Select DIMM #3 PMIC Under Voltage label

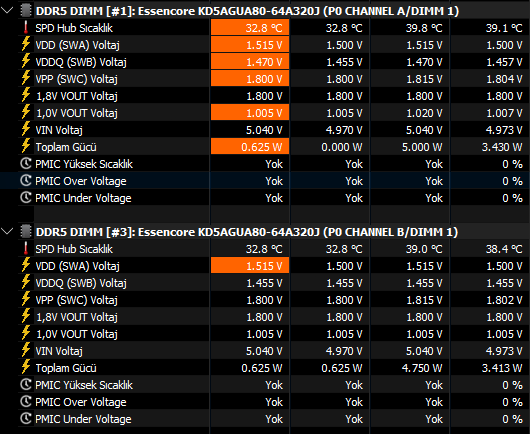tap(83, 419)
